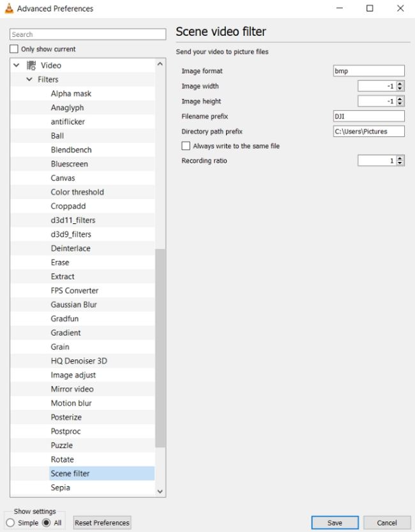This screenshot has height=532, width=415.
Task: Select Bluescreen filter
Action: pyautogui.click(x=70, y=164)
